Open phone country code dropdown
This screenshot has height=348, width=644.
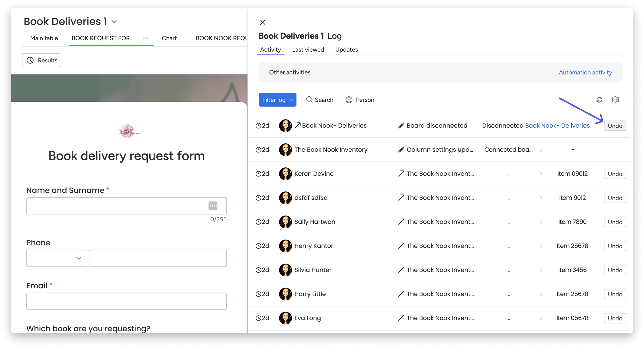click(x=56, y=258)
